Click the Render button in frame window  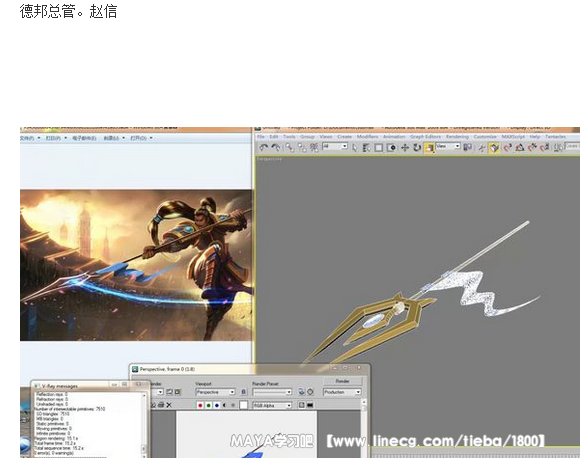click(342, 381)
